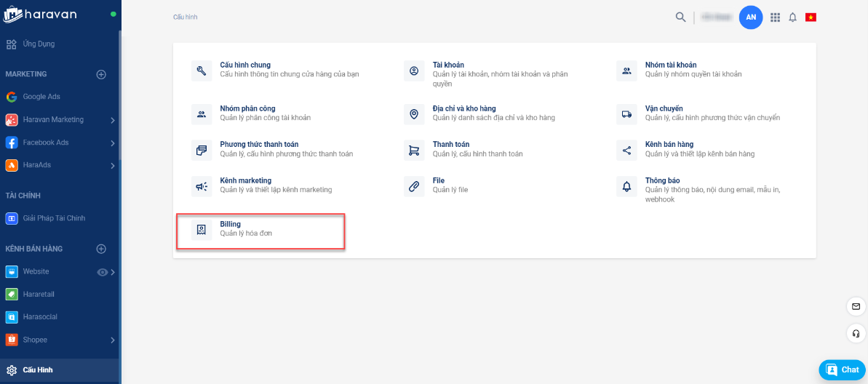Open Cấu hình chung settings
Viewport: 868px width, 384px height.
245,65
